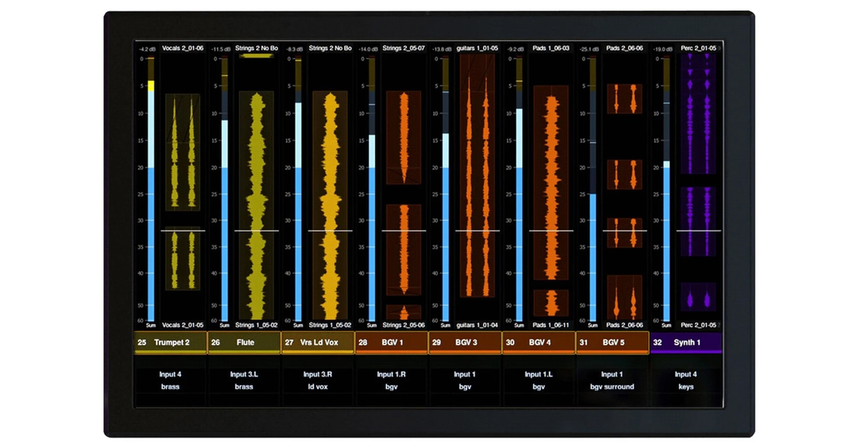Click the yellow Vocals 2_01-06 waveform clip
The height and width of the screenshot is (448, 868).
click(x=183, y=152)
